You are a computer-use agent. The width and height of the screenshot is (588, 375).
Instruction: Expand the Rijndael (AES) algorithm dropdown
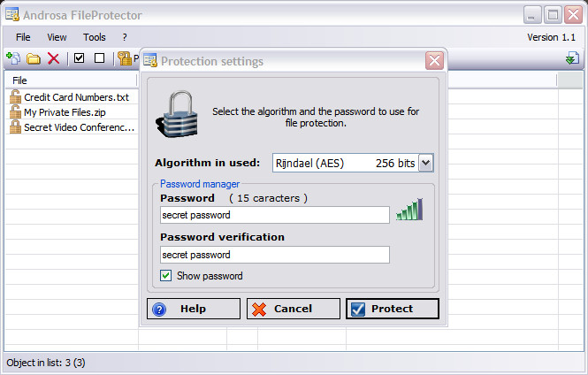point(425,163)
